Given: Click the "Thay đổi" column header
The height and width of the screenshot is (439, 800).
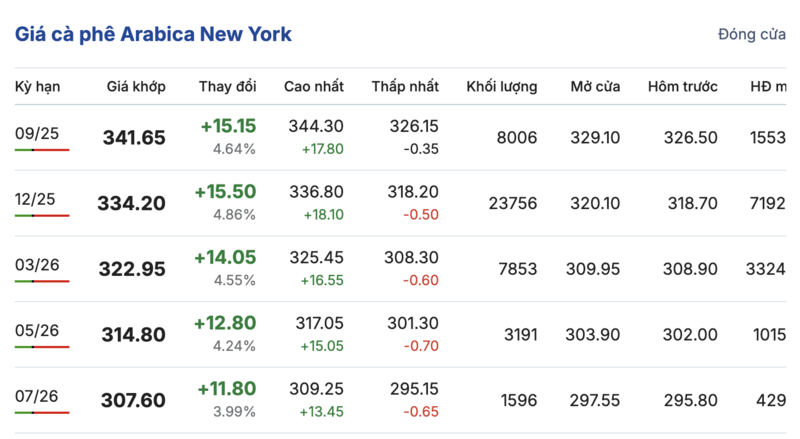Looking at the screenshot, I should pos(227,87).
